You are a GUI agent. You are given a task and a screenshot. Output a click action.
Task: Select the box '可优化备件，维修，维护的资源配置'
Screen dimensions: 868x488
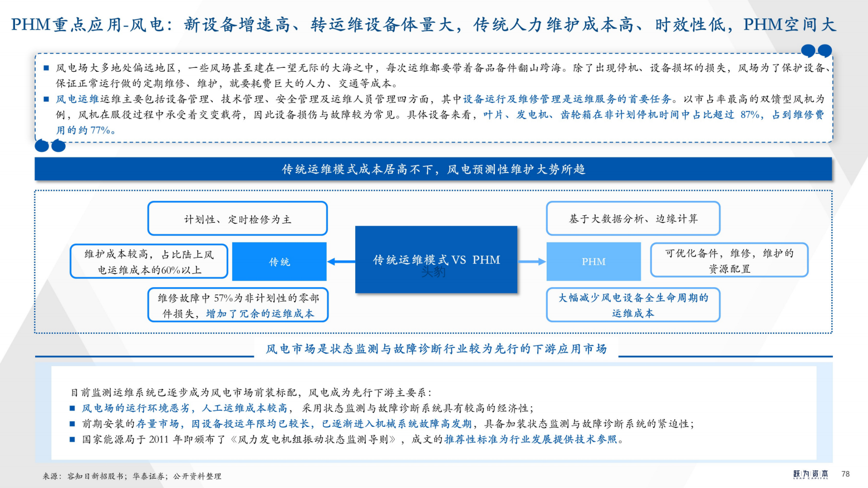tap(729, 260)
